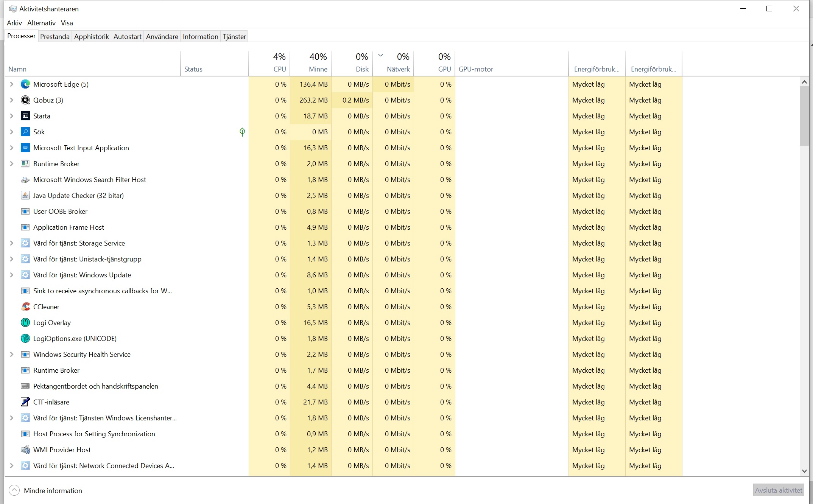This screenshot has width=813, height=504.
Task: Switch to the Användare tab
Action: (x=162, y=37)
